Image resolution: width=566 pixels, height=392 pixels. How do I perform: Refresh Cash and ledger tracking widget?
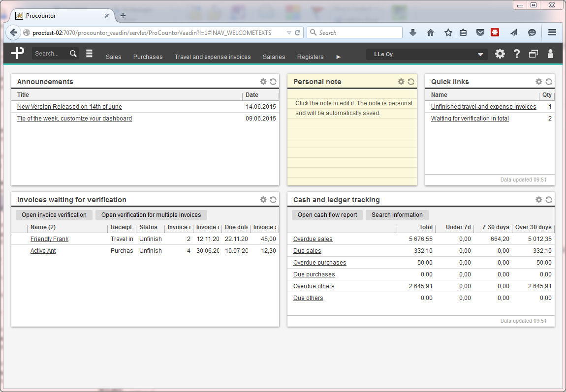click(x=549, y=200)
